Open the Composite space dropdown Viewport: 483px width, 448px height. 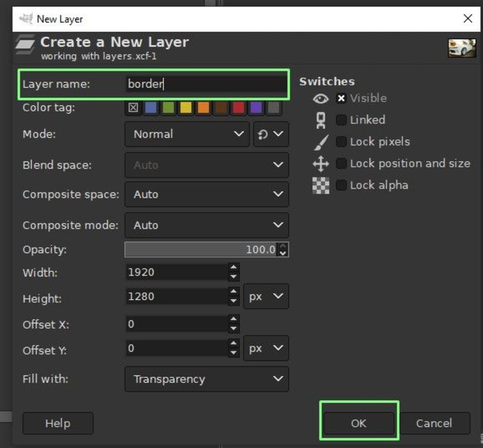coord(207,194)
